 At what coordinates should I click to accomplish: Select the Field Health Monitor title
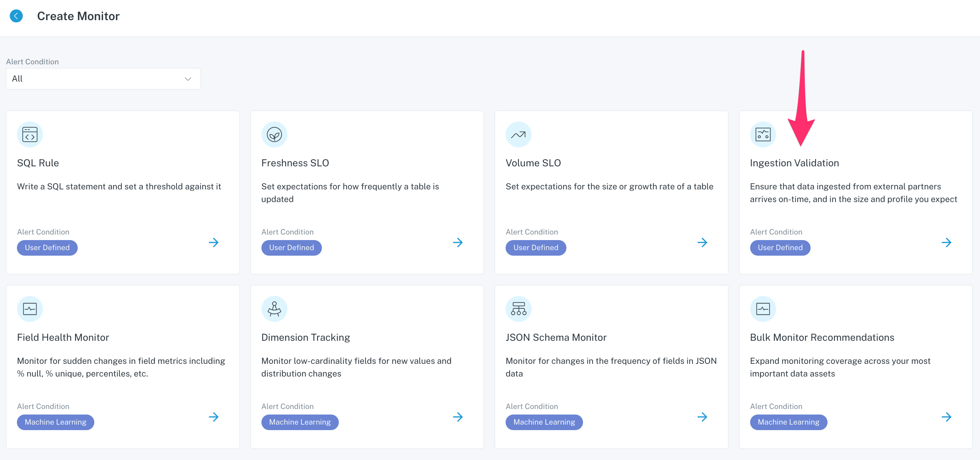click(x=63, y=338)
